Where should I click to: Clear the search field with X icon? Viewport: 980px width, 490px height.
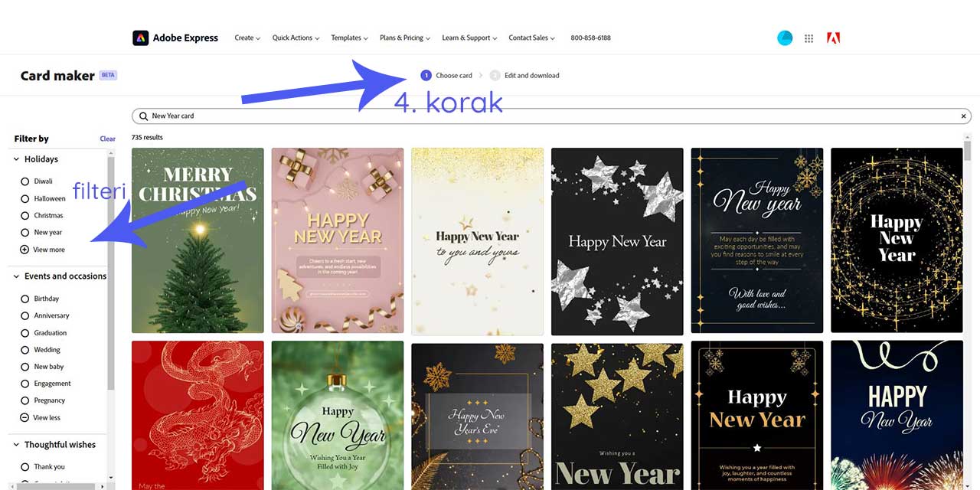coord(964,116)
